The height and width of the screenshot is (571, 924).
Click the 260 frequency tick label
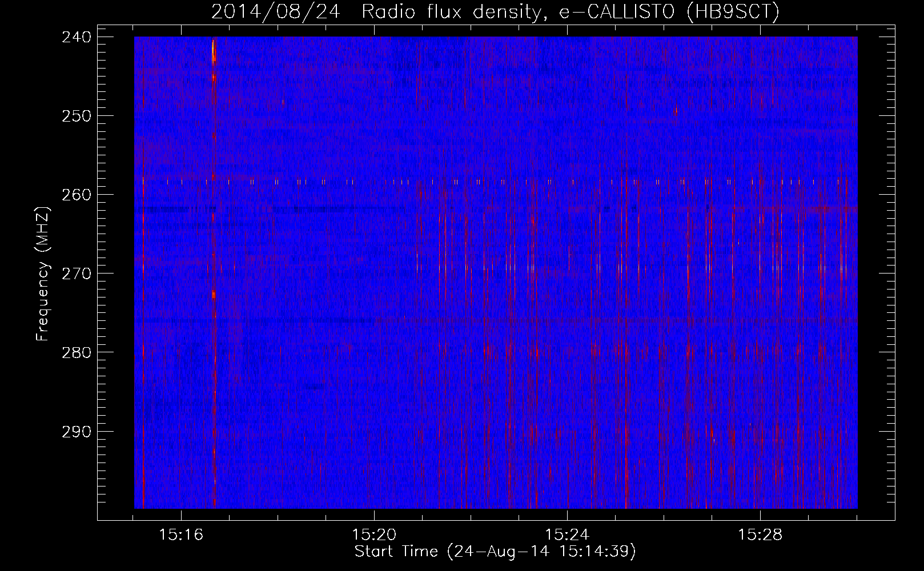pos(75,194)
